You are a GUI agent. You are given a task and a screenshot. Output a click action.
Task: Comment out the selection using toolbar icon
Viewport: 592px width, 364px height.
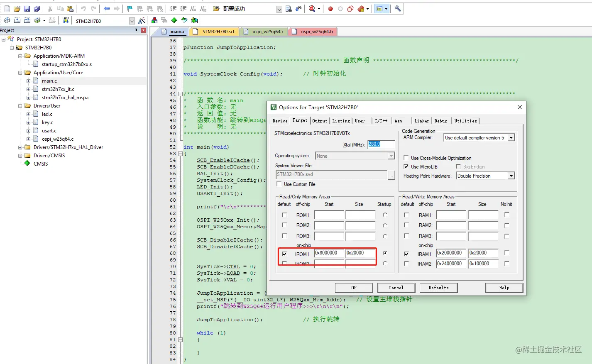(x=193, y=9)
